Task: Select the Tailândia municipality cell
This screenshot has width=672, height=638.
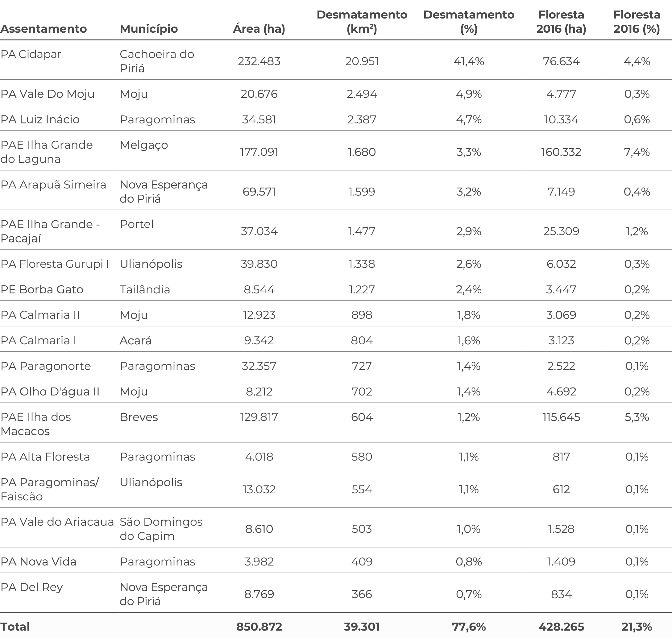Action: click(x=145, y=289)
